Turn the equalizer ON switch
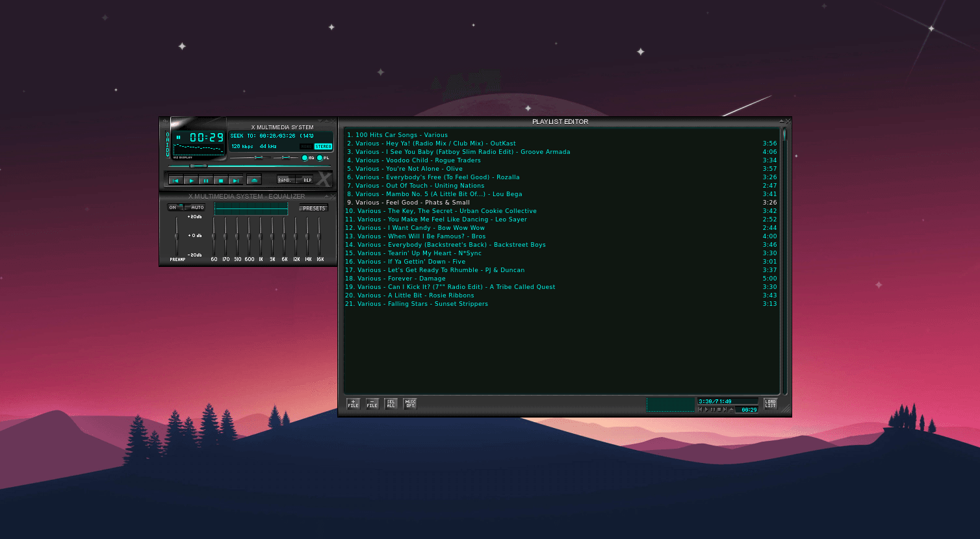980x539 pixels. (x=175, y=207)
